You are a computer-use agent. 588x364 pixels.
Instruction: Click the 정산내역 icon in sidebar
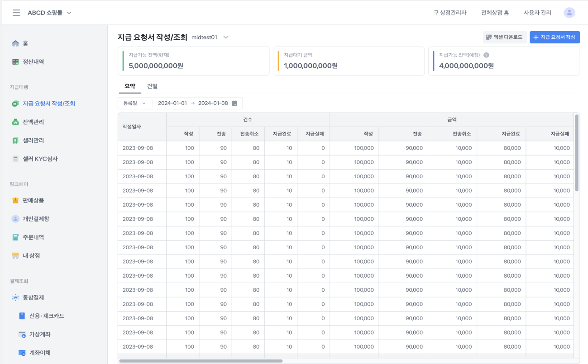[x=15, y=62]
